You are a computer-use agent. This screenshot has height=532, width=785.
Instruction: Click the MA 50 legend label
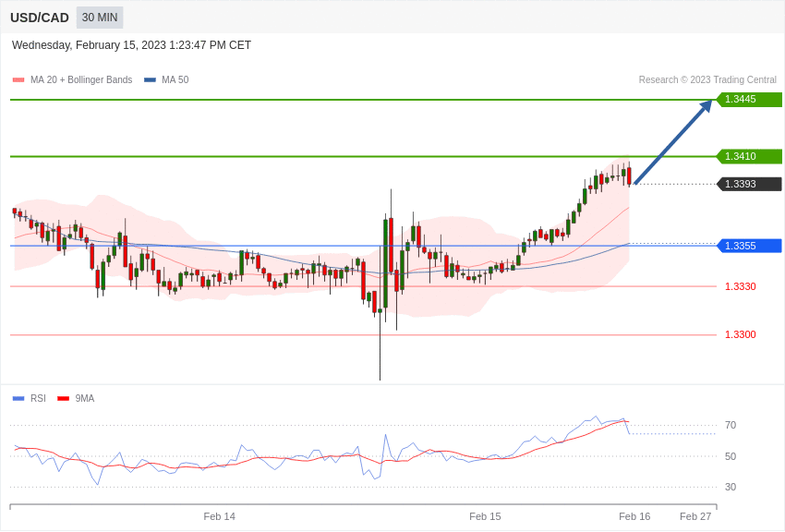[x=175, y=79]
